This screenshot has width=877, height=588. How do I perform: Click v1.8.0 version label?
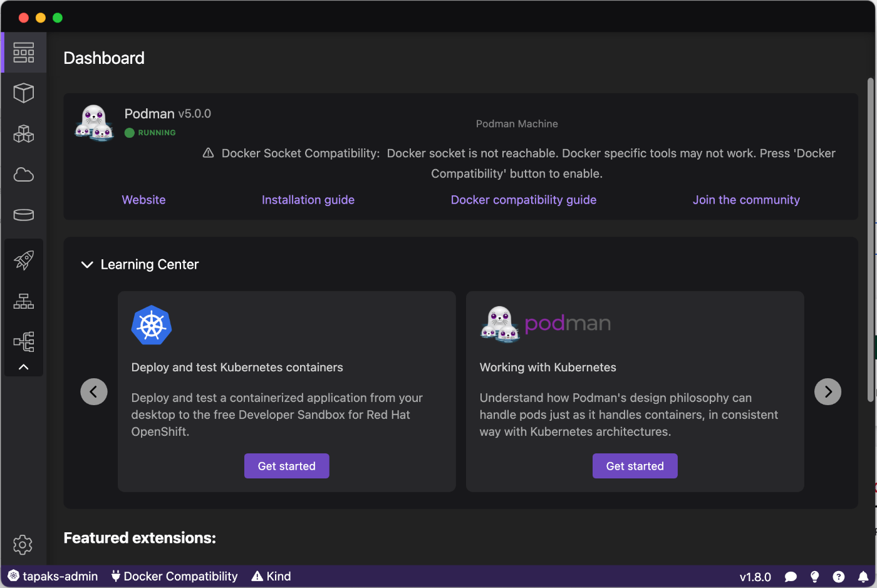click(755, 577)
